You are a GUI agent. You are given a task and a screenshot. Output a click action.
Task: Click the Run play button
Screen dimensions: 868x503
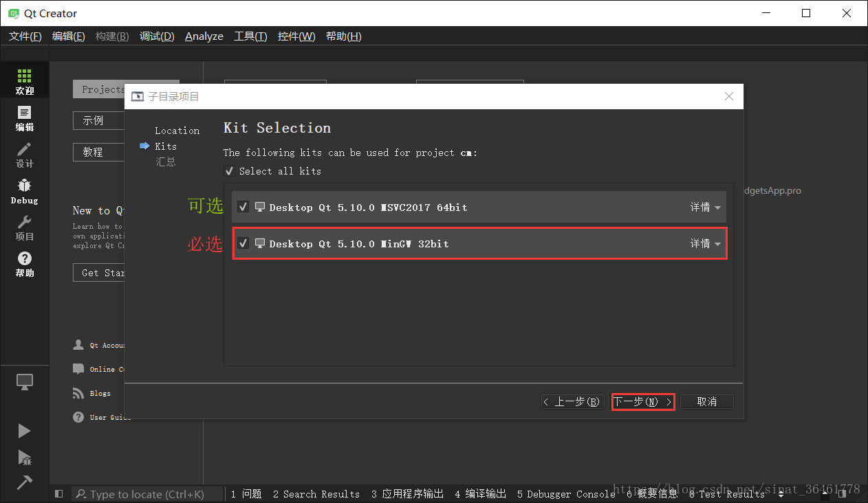click(24, 431)
